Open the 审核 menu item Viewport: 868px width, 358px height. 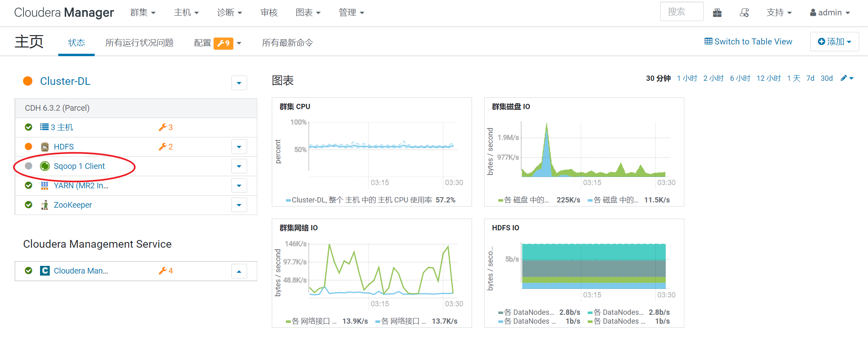coord(269,13)
